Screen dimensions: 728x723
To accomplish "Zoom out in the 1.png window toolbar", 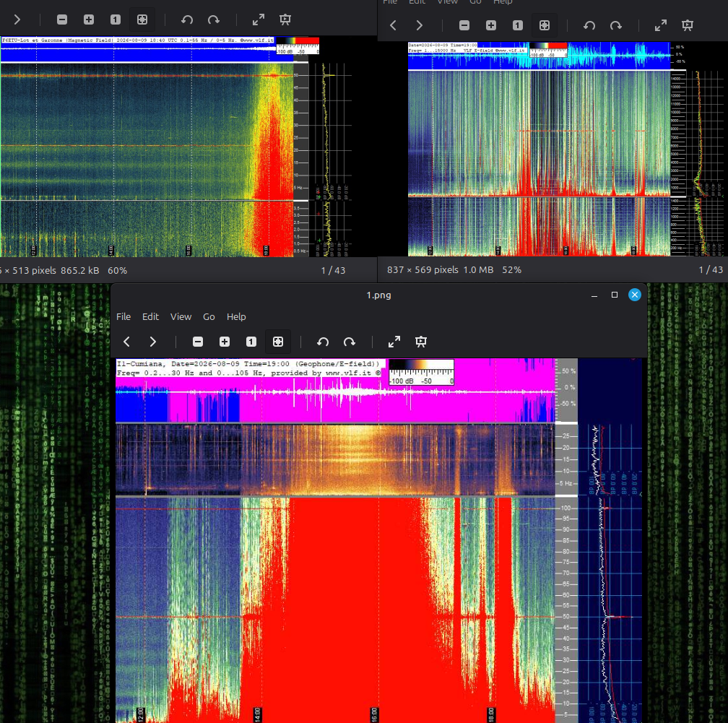I will (x=198, y=342).
